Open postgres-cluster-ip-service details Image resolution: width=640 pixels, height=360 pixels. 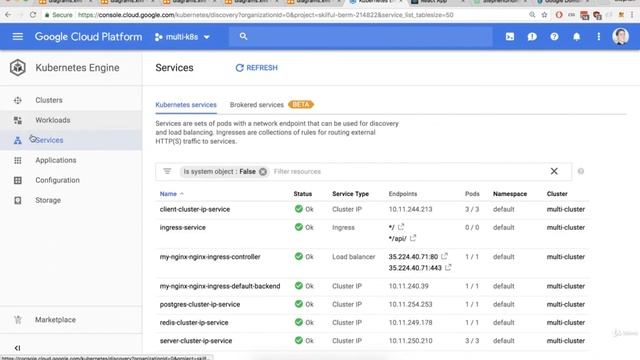click(200, 304)
